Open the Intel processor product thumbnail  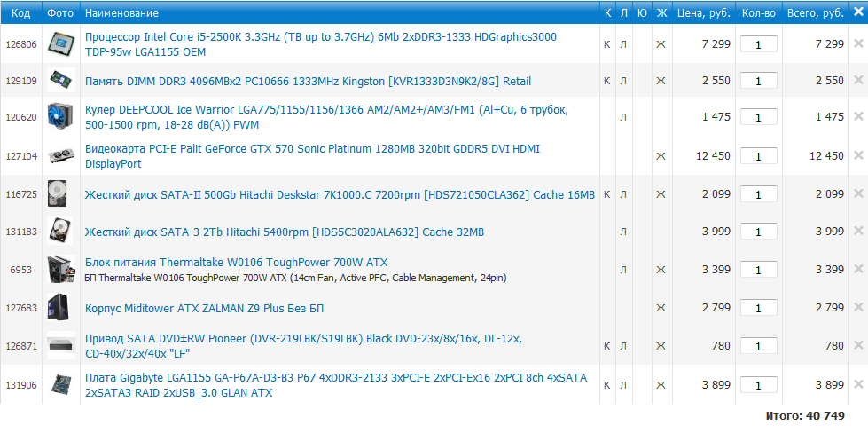pos(60,43)
